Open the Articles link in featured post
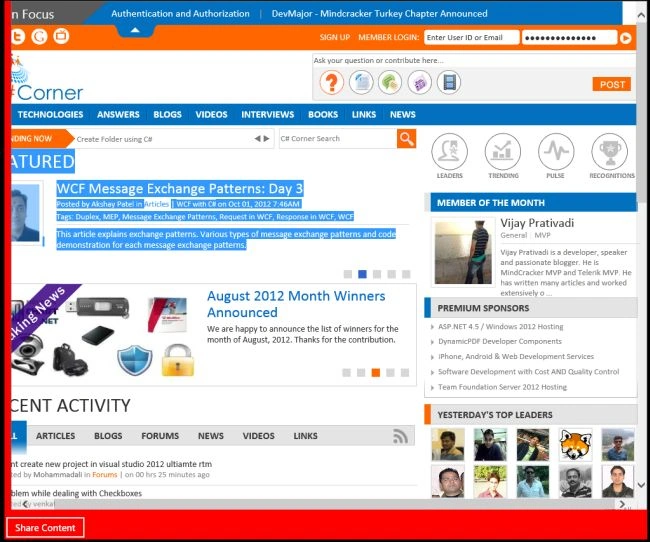The image size is (650, 542). click(156, 204)
